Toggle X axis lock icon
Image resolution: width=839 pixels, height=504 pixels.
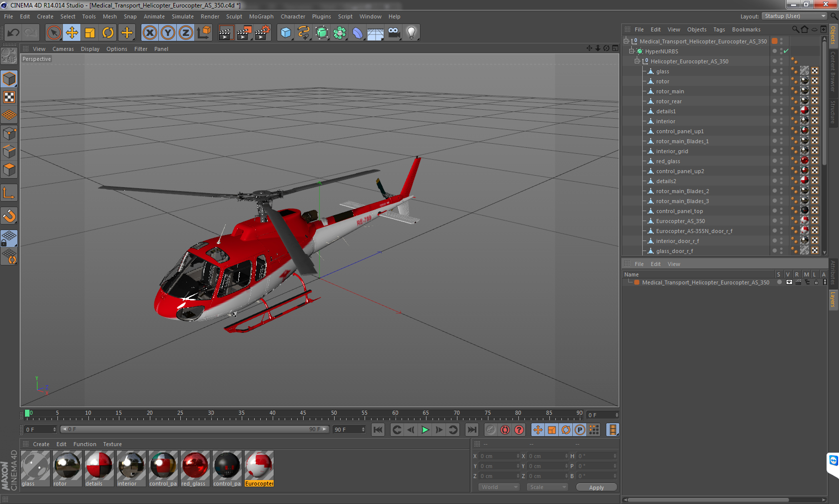pos(150,33)
